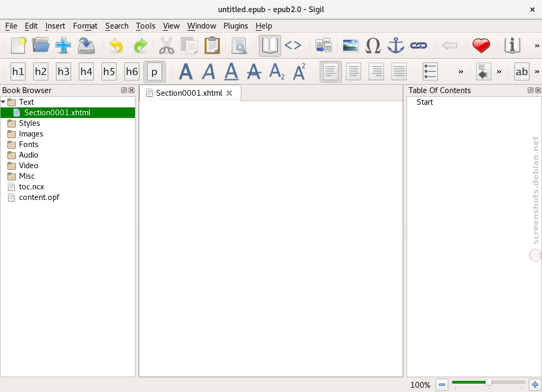Center align the text
Image resolution: width=542 pixels, height=392 pixels.
(353, 71)
